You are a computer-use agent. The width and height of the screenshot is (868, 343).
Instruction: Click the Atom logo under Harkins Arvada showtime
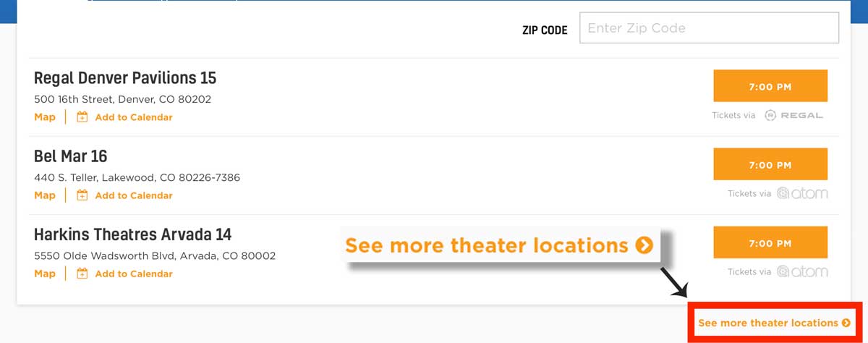pos(802,271)
